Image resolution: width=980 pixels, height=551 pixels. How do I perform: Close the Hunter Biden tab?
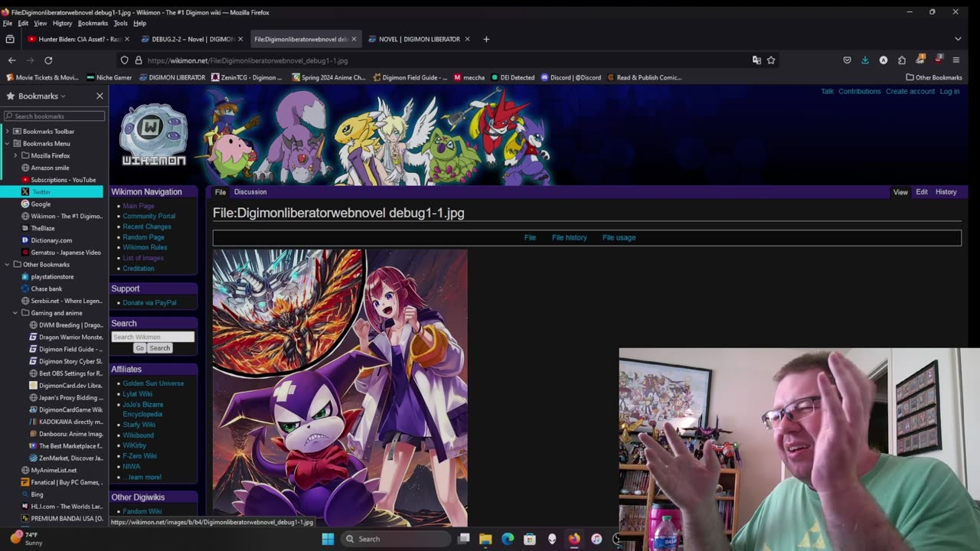point(126,39)
